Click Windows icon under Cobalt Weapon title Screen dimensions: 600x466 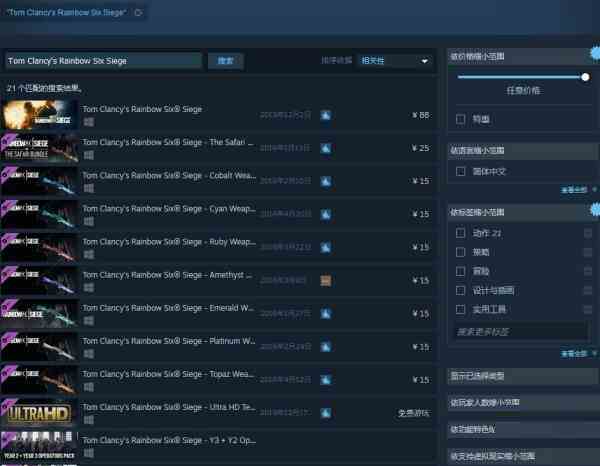[x=89, y=188]
